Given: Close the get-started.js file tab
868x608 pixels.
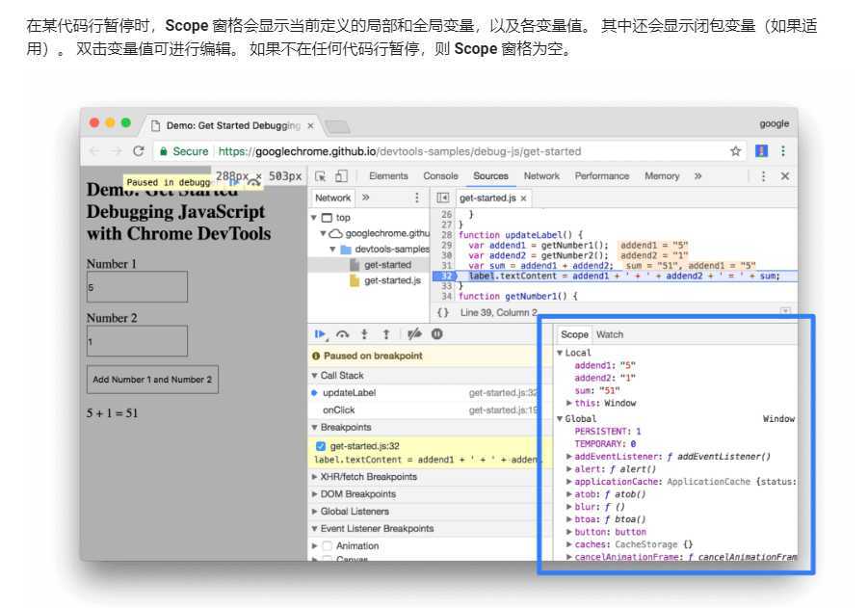Looking at the screenshot, I should click(523, 198).
